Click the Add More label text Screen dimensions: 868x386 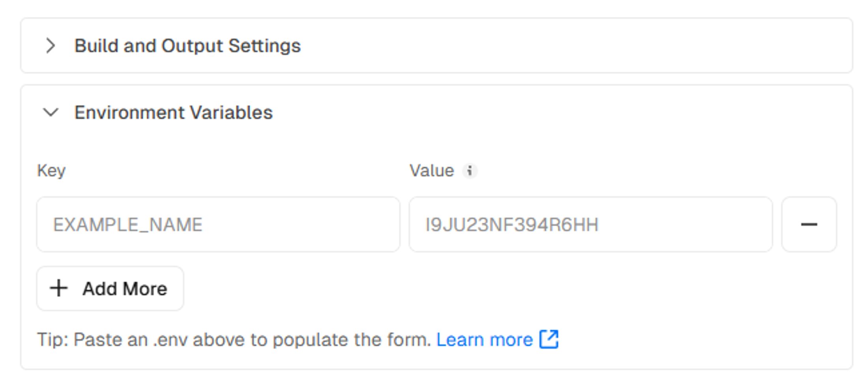[x=125, y=289]
